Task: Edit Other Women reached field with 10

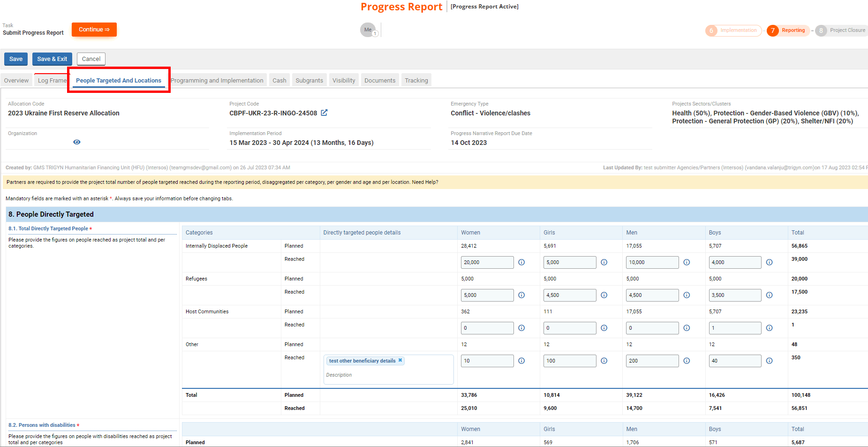Action: pos(487,361)
